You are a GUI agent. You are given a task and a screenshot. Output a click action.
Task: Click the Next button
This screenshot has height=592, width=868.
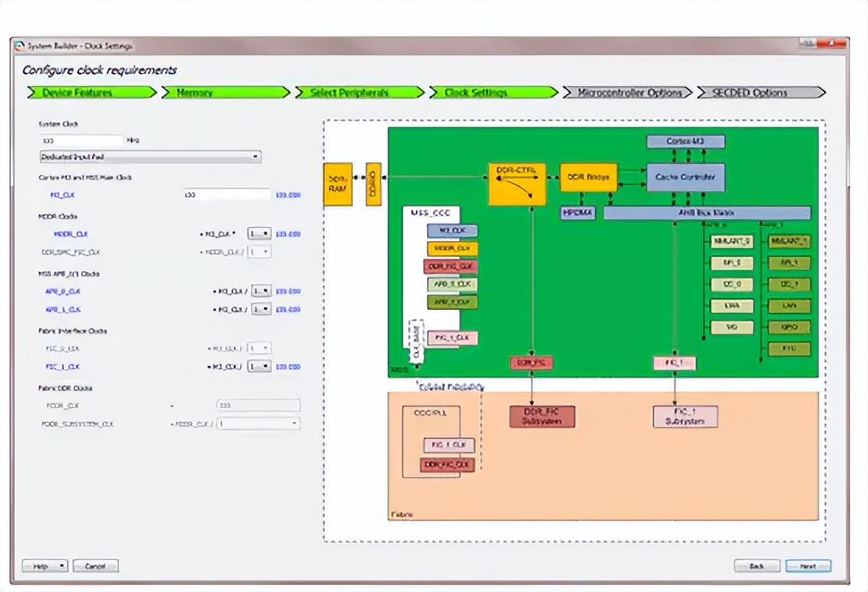(x=809, y=566)
